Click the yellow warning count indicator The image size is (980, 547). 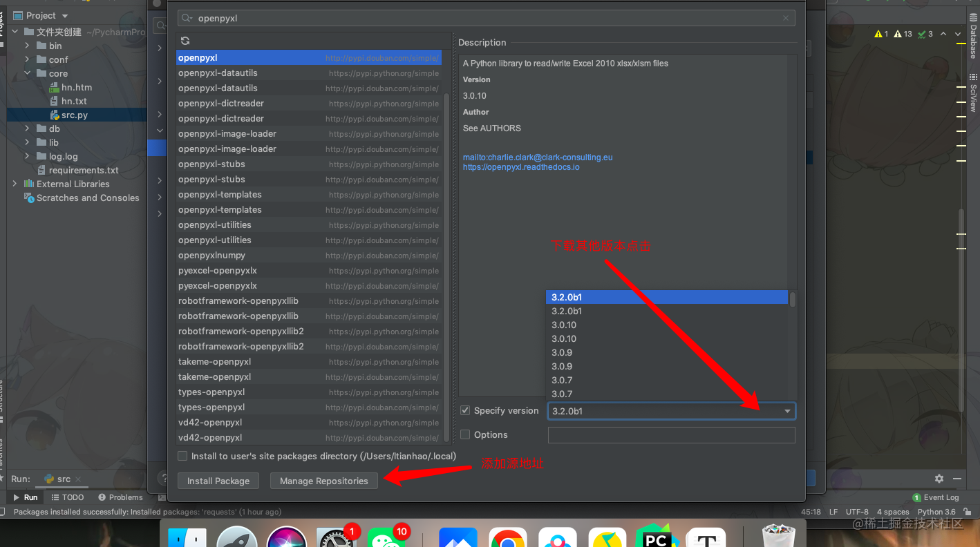[881, 34]
